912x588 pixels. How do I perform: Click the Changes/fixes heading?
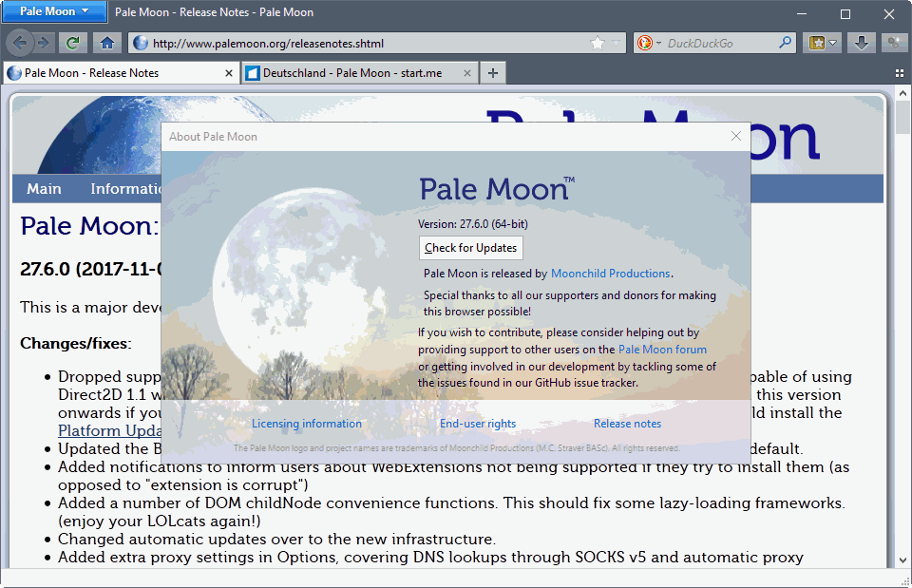point(76,344)
